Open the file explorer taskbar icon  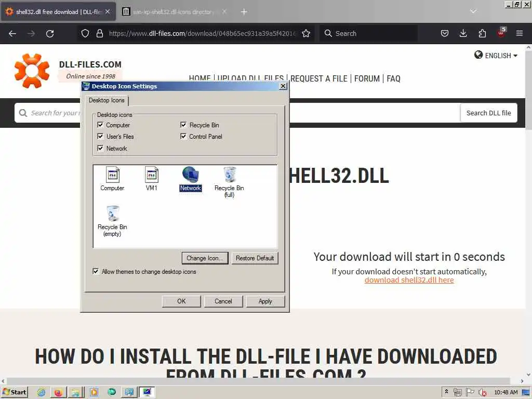pos(75,392)
